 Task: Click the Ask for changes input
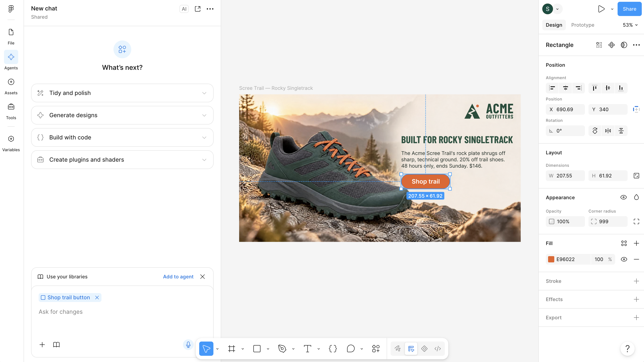[x=122, y=312]
